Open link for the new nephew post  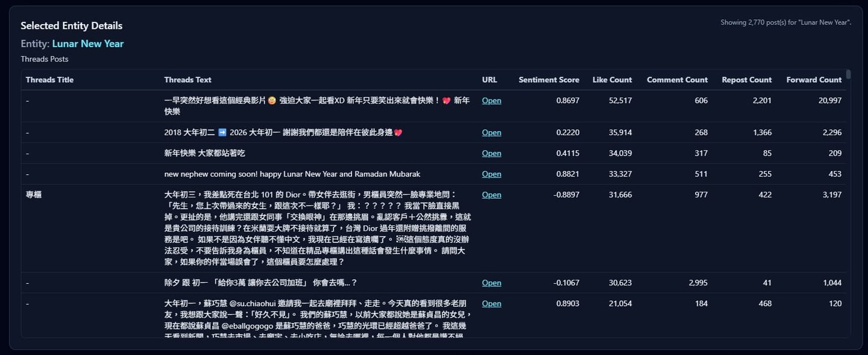[x=491, y=174]
